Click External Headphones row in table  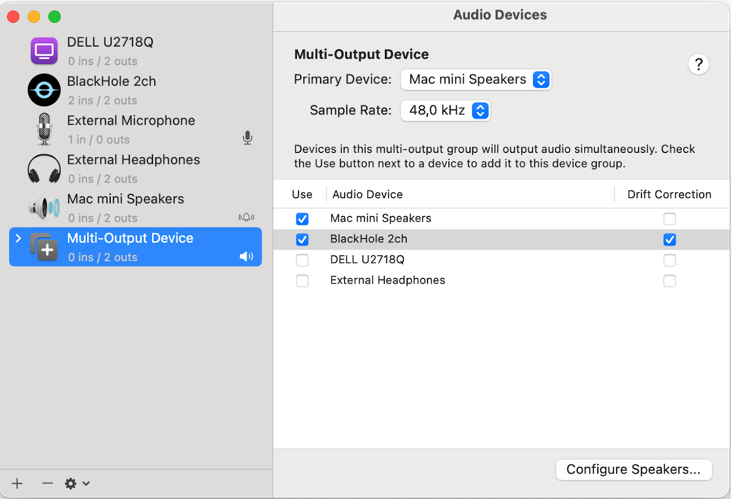click(x=502, y=281)
